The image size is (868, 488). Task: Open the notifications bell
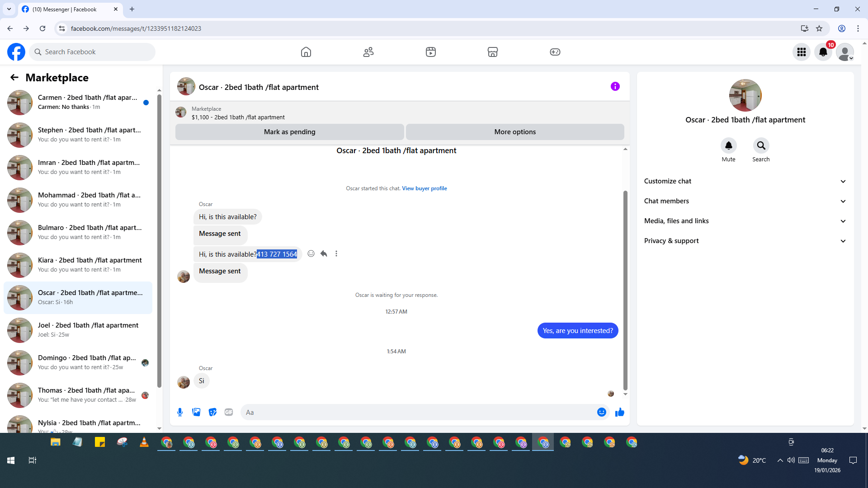pyautogui.click(x=823, y=52)
